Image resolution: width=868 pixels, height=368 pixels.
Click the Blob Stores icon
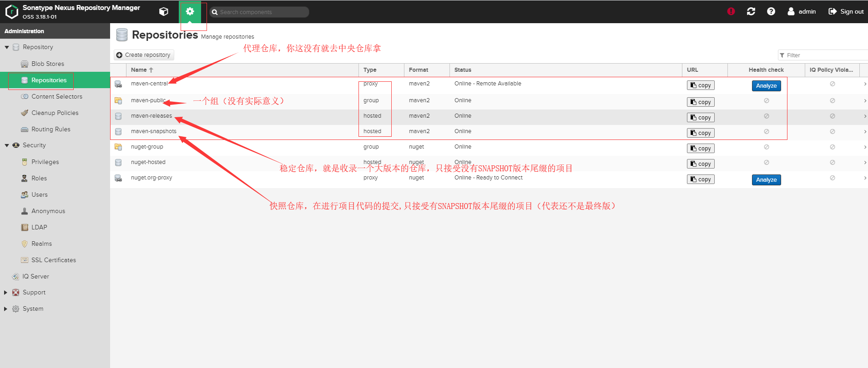[x=25, y=64]
